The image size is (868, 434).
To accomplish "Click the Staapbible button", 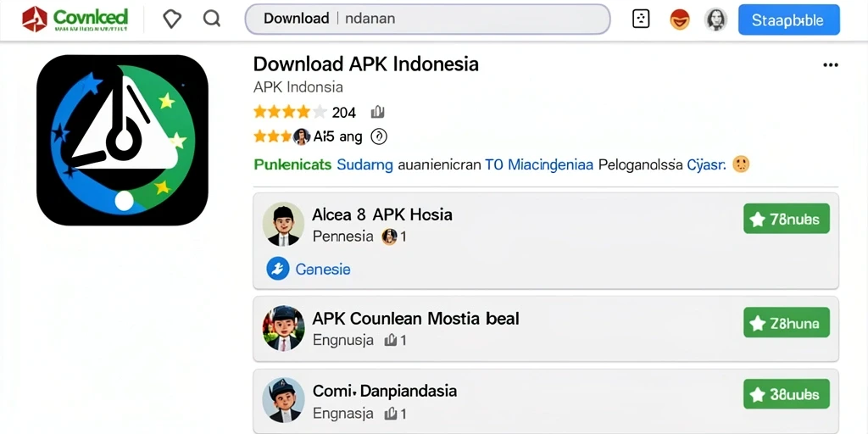I will click(789, 20).
